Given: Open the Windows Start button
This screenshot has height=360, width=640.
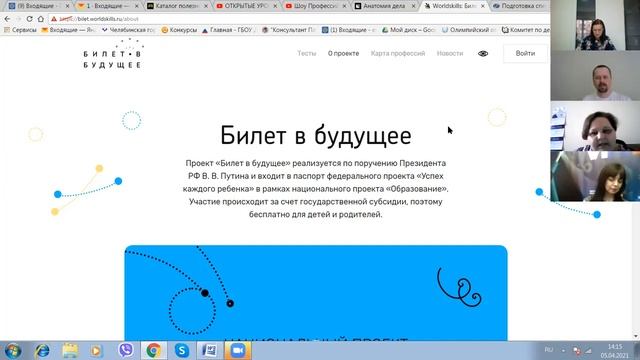Looking at the screenshot, I should click(x=13, y=351).
